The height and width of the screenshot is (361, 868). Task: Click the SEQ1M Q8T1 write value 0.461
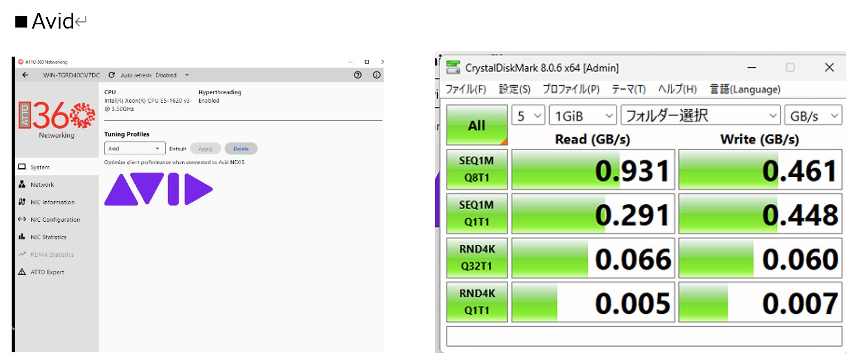coord(760,169)
